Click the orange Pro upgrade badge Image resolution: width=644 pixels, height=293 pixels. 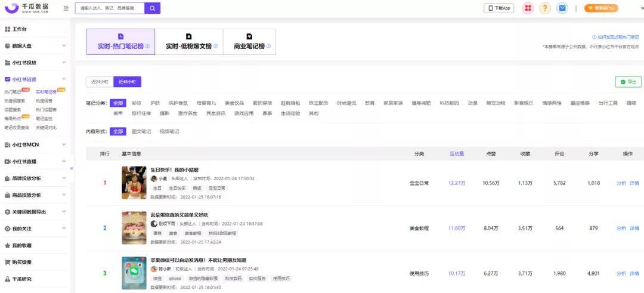[x=601, y=8]
